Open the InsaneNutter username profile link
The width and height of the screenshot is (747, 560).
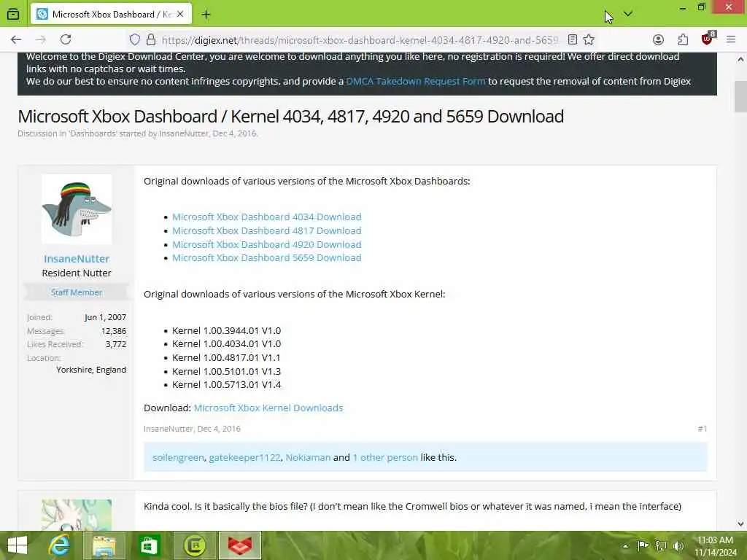(77, 259)
